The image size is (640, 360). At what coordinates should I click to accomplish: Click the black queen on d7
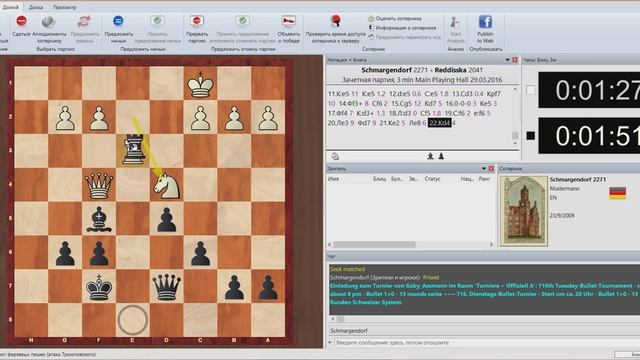(x=167, y=287)
